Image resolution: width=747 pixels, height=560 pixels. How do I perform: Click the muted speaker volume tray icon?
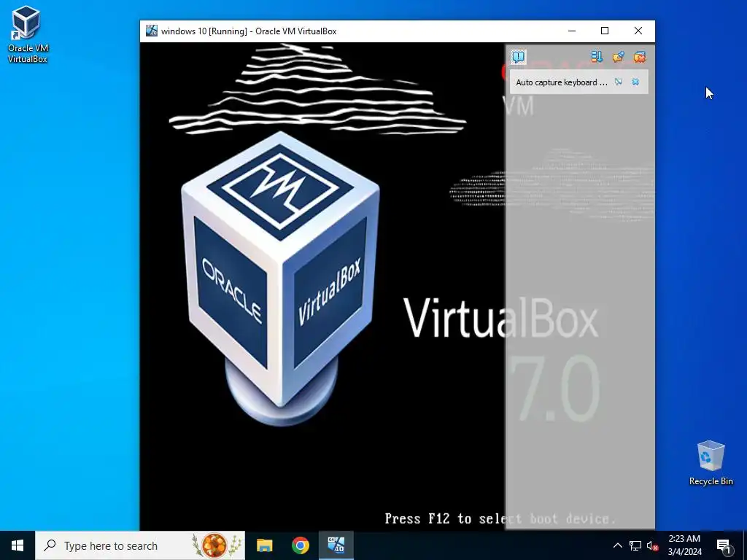click(x=652, y=545)
